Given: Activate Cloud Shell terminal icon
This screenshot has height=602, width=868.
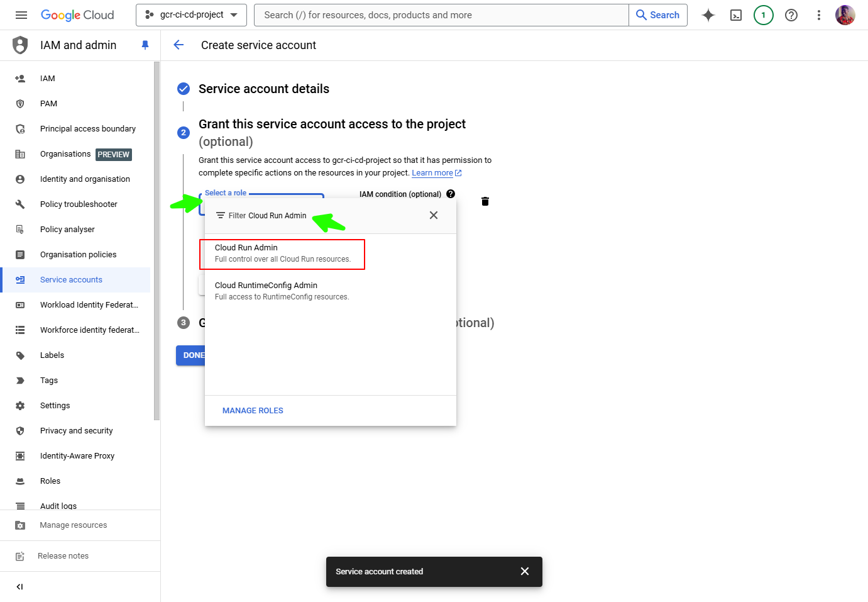Looking at the screenshot, I should (736, 15).
